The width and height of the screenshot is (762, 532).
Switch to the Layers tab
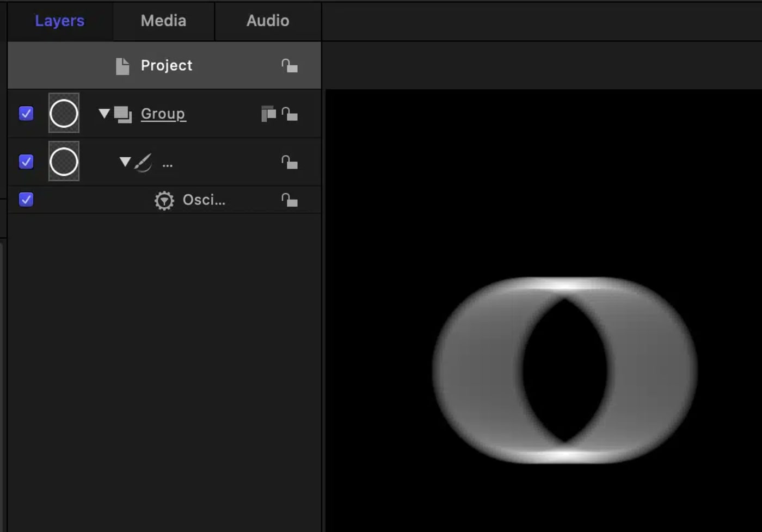tap(59, 21)
